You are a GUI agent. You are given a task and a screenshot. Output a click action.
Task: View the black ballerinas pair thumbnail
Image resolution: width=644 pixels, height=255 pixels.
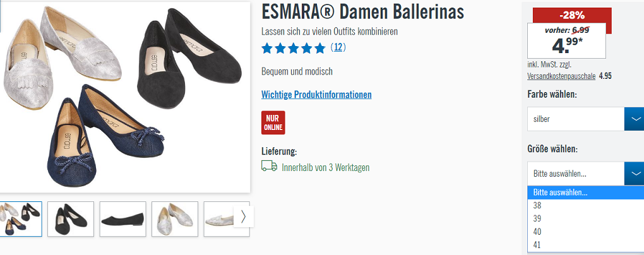[x=71, y=219]
